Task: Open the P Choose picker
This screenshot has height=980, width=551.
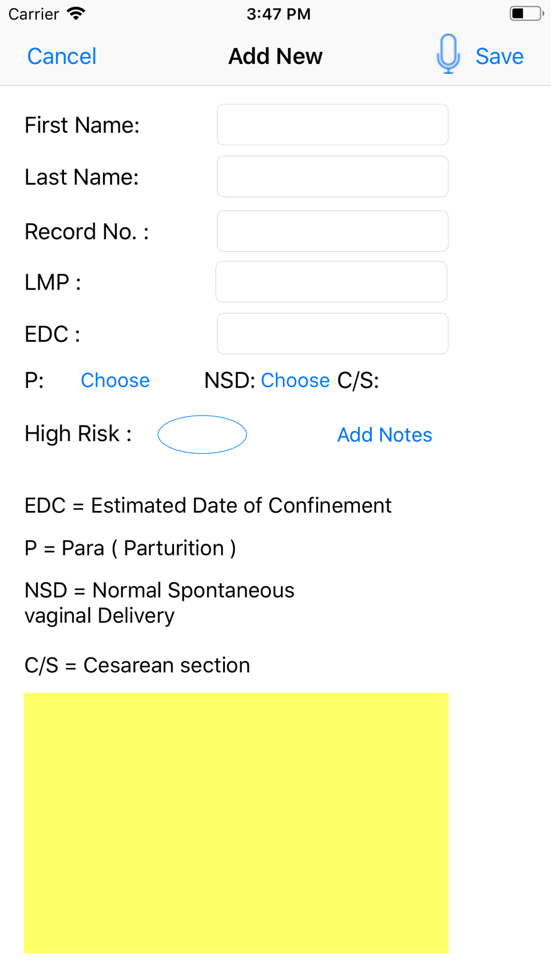Action: pos(115,380)
